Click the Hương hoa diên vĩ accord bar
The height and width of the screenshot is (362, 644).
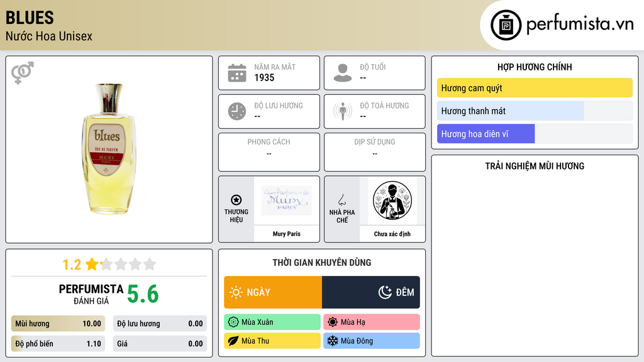pyautogui.click(x=535, y=134)
